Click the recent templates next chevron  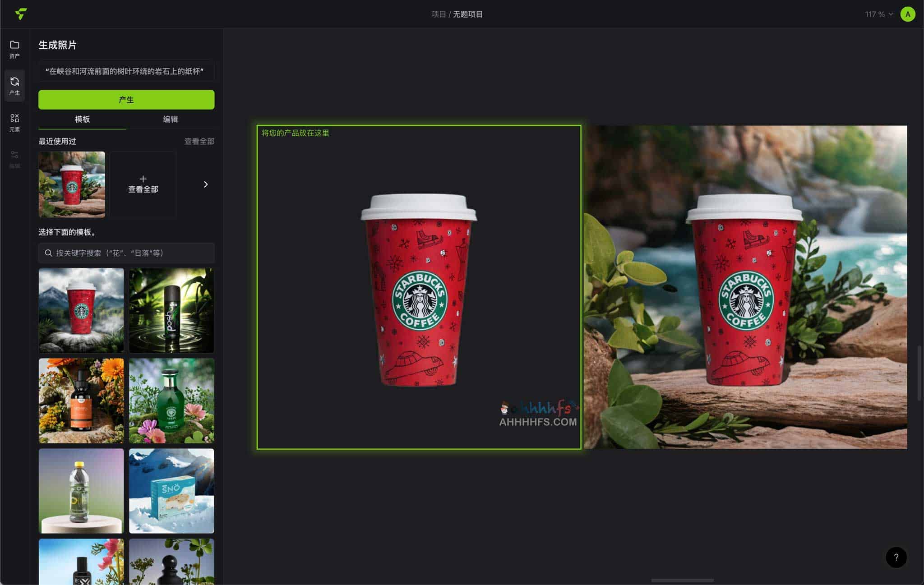[206, 184]
